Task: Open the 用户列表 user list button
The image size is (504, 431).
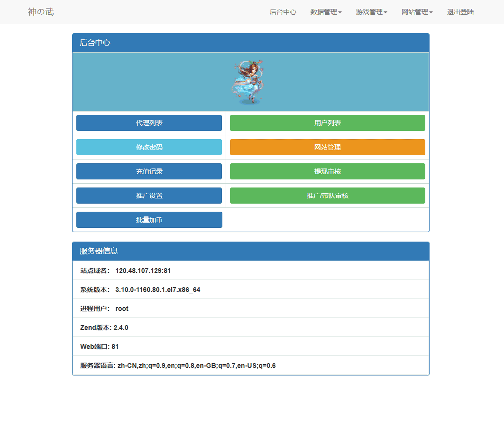Action: pyautogui.click(x=327, y=123)
